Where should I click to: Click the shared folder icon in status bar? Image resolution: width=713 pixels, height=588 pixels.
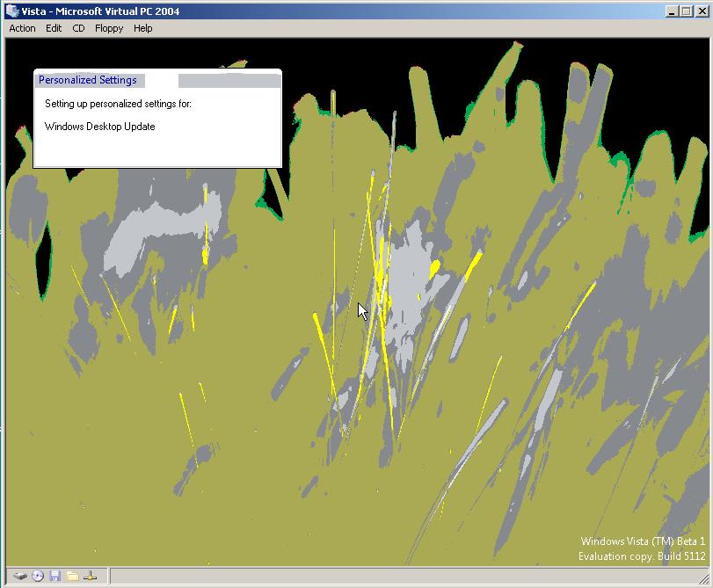(x=72, y=576)
